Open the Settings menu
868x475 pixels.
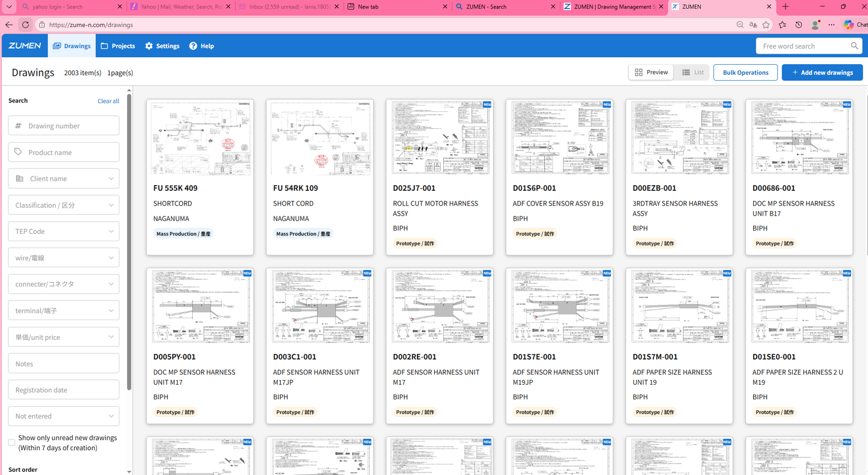tap(163, 46)
